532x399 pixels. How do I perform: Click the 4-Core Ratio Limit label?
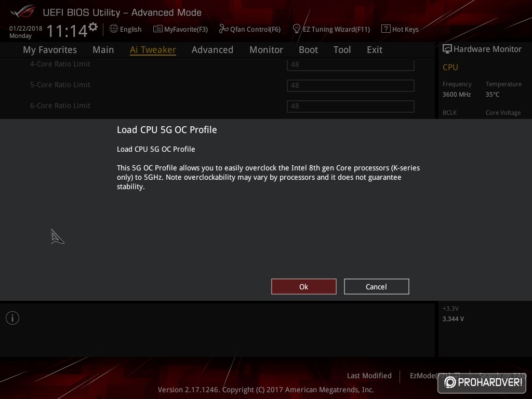[x=60, y=64]
